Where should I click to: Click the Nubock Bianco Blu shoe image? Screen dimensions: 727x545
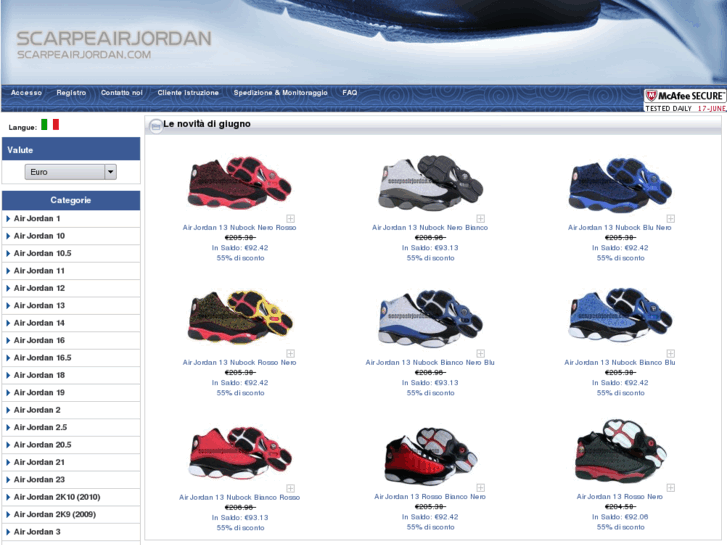pos(619,314)
